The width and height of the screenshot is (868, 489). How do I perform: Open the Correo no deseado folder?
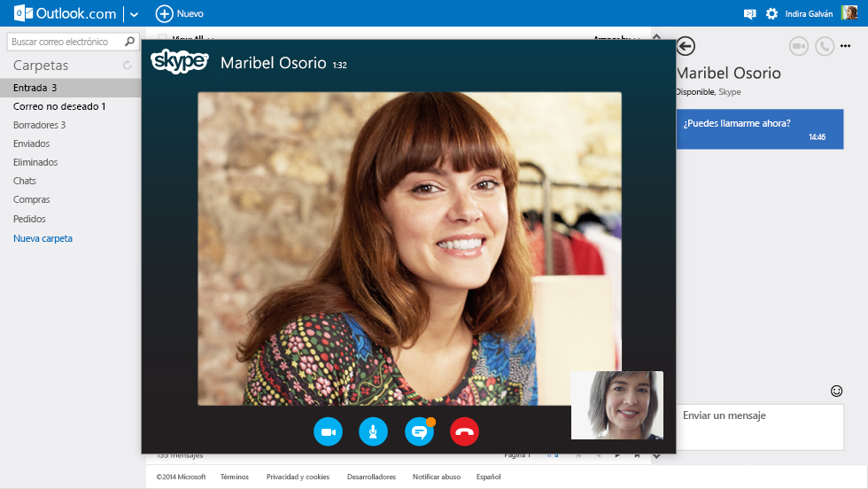click(59, 106)
